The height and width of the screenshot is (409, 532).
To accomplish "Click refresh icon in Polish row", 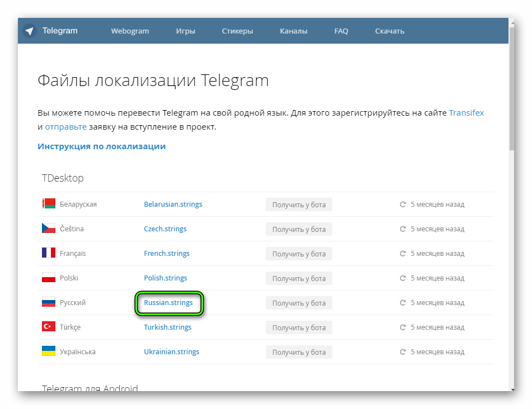I will tap(403, 278).
